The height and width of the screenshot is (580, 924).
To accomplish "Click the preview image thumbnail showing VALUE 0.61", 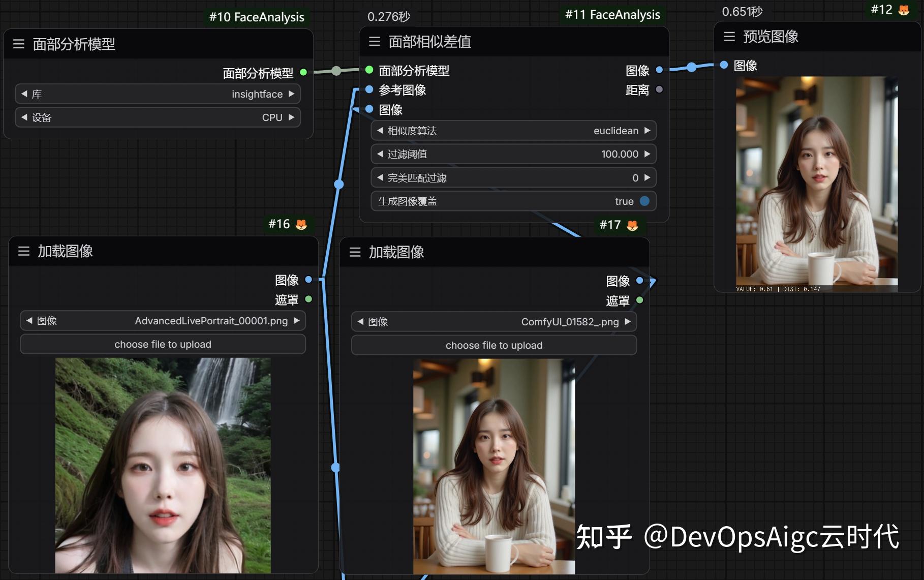I will pos(816,183).
